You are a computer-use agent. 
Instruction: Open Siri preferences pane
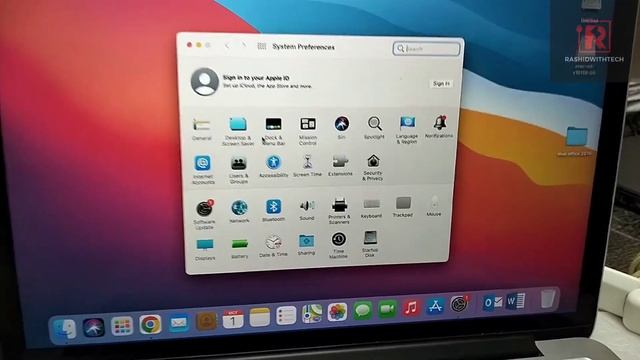(x=342, y=123)
